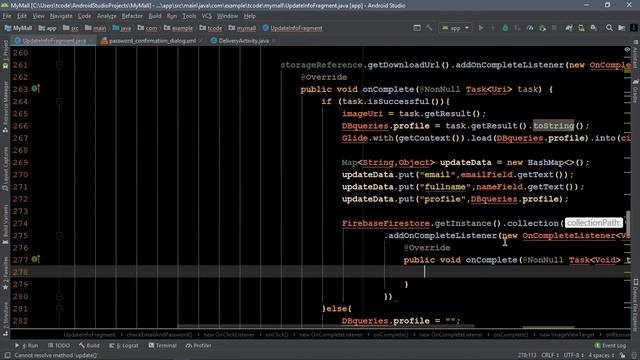Click the java folder breadcrumb
This screenshot has width=640, height=360.
[x=122, y=28]
